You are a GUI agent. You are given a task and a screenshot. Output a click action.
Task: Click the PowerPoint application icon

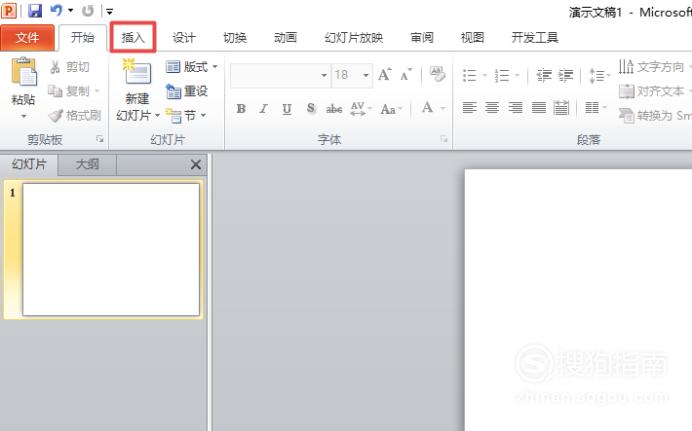pyautogui.click(x=9, y=11)
